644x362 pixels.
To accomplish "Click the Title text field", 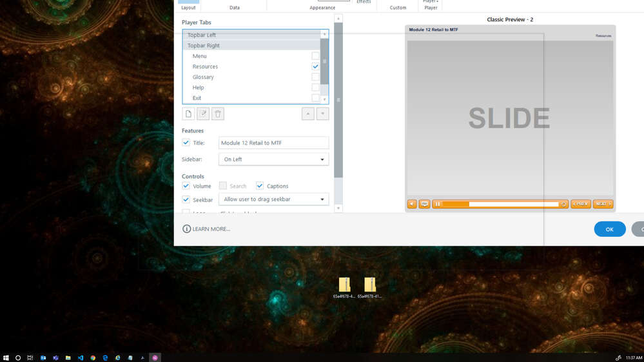I will tap(273, 143).
